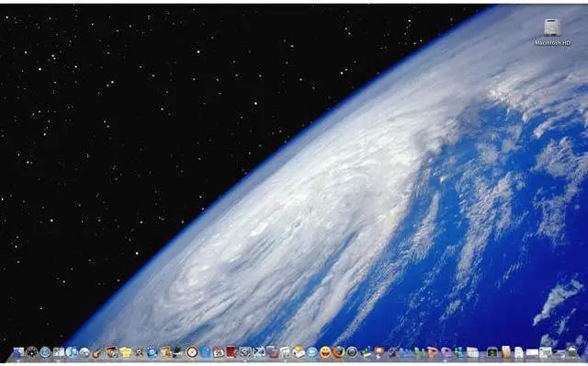Click the yellow shirt icon in dock
The height and width of the screenshot is (366, 588).
coord(126,352)
